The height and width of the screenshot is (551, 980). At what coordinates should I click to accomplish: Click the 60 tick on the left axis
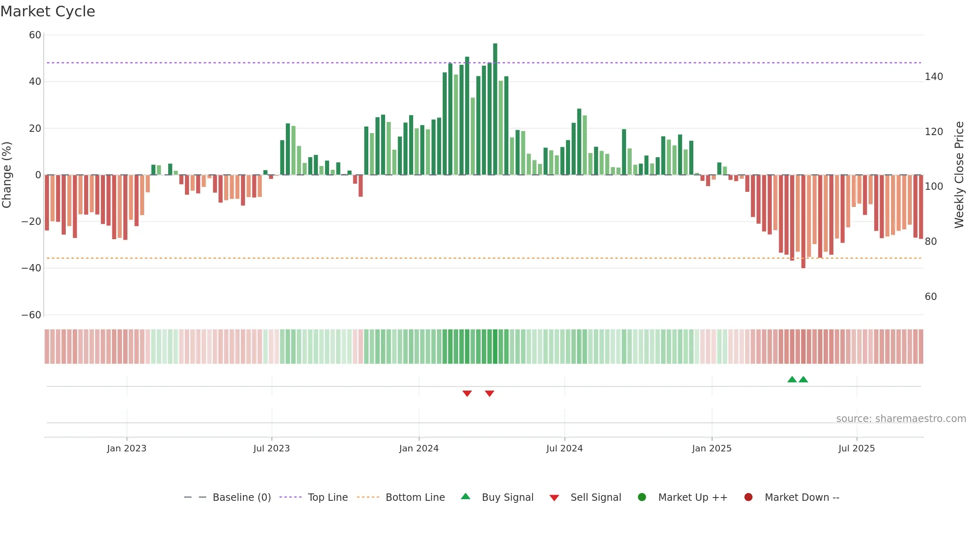(x=35, y=35)
